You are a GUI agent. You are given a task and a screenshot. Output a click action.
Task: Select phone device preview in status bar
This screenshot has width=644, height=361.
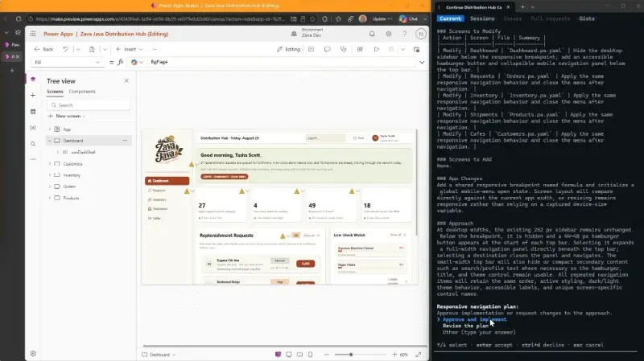tap(310, 355)
